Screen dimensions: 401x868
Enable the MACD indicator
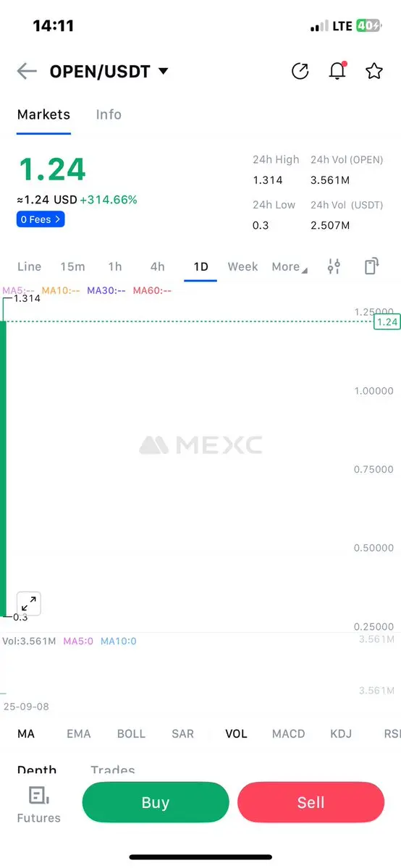pos(289,733)
